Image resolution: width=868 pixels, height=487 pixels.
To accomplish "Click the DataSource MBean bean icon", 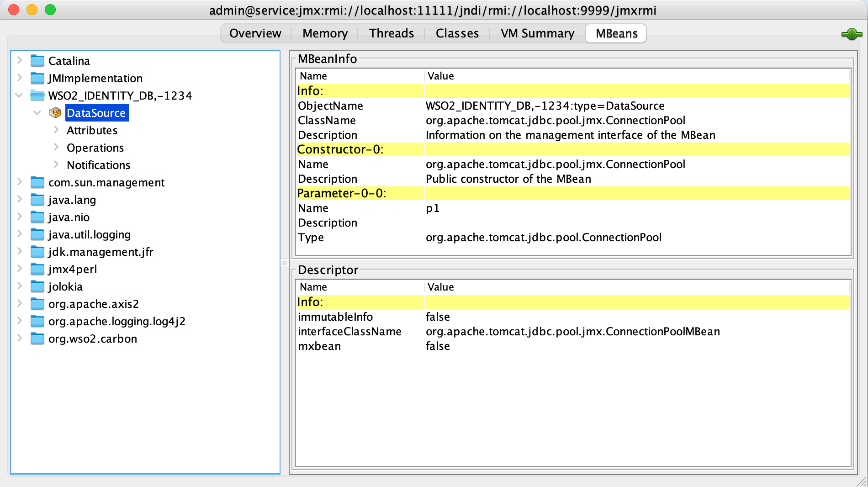I will (x=55, y=112).
